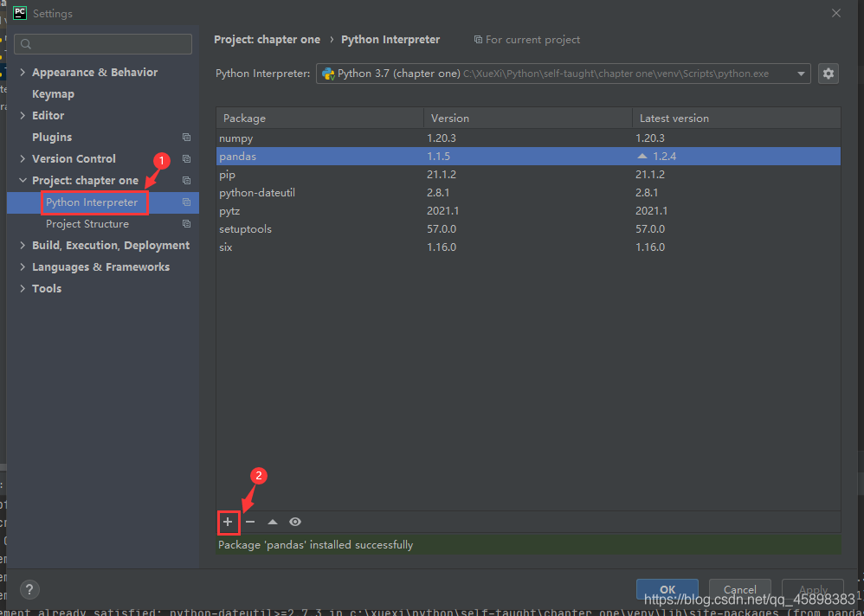Collapse Project: chapter one section
Screen dimensions: 864x616
(23, 181)
